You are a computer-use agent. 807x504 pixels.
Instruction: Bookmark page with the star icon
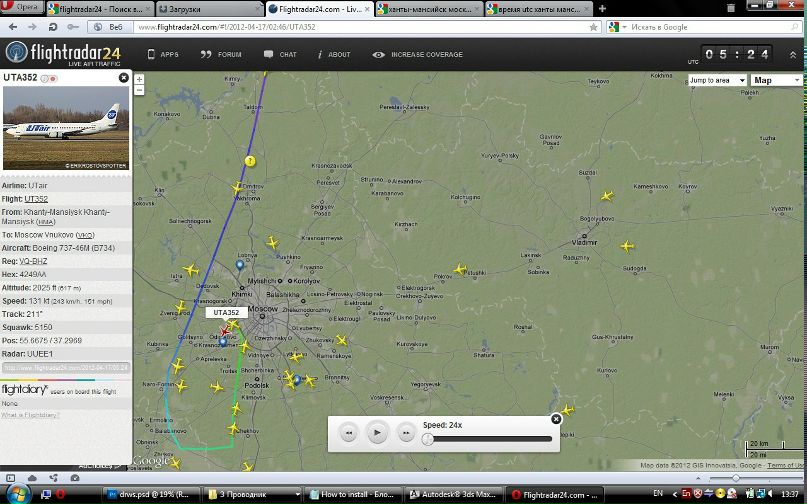click(593, 27)
